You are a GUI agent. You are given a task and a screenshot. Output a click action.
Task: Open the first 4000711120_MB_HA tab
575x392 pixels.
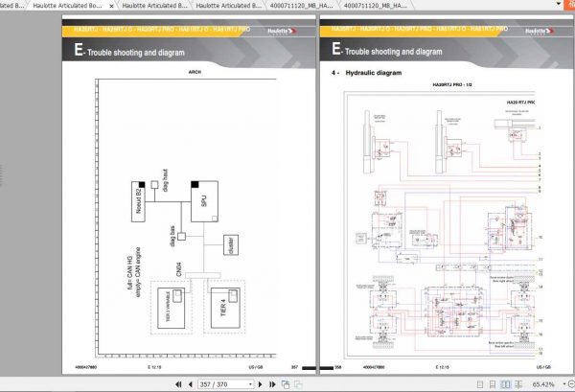(x=302, y=5)
